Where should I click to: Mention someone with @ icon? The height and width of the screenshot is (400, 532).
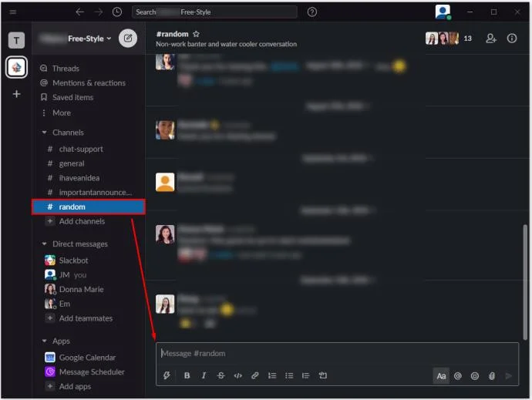(458, 376)
